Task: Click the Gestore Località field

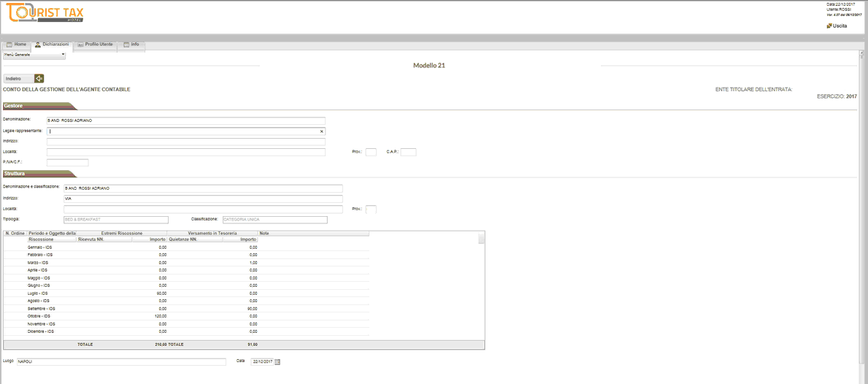Action: 186,152
